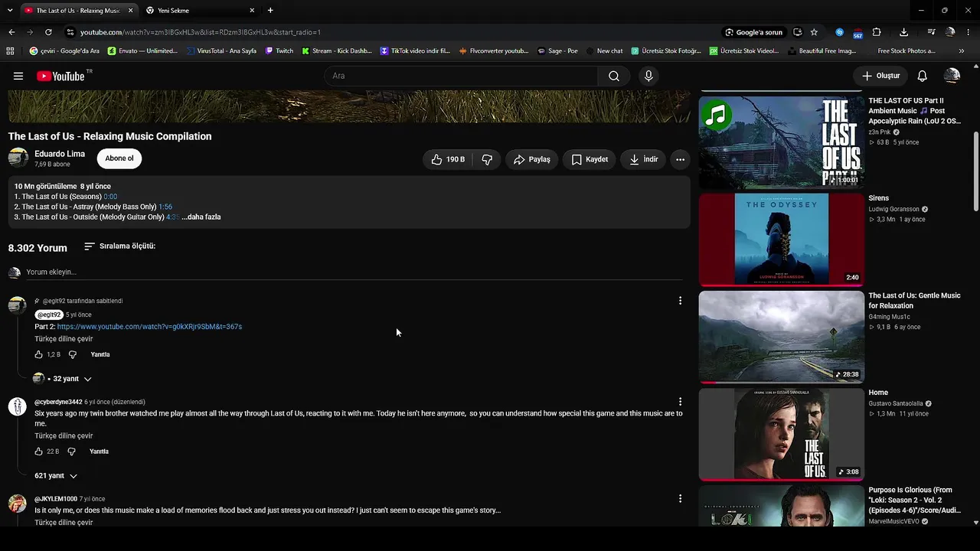The image size is (980, 551).
Task: Reload the page in the browser
Action: tap(48, 32)
